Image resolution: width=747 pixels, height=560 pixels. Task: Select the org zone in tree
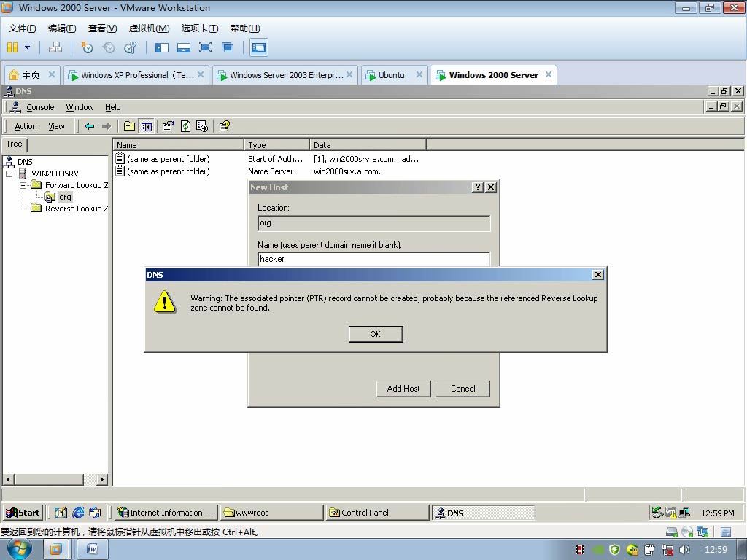click(65, 197)
